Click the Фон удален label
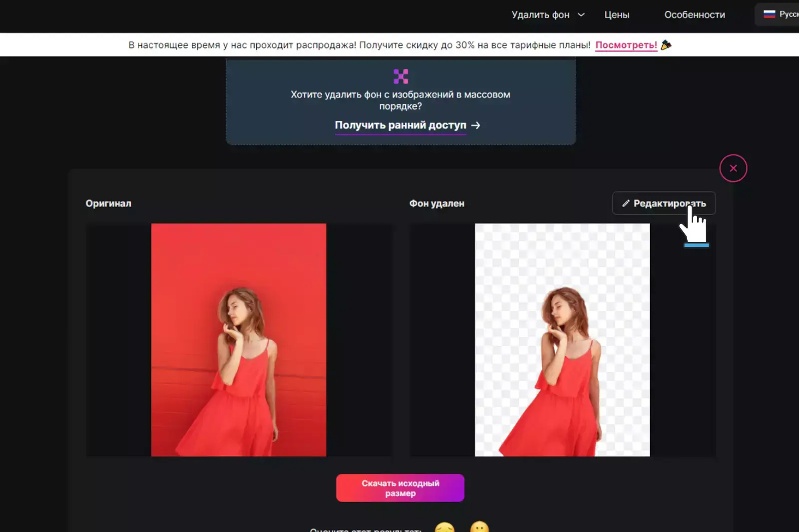Image resolution: width=799 pixels, height=532 pixels. tap(437, 203)
